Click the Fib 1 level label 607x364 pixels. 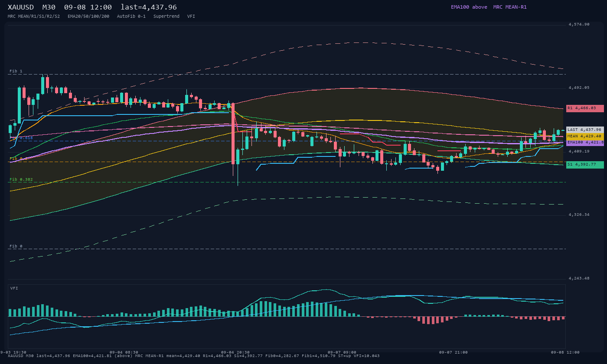[16, 71]
